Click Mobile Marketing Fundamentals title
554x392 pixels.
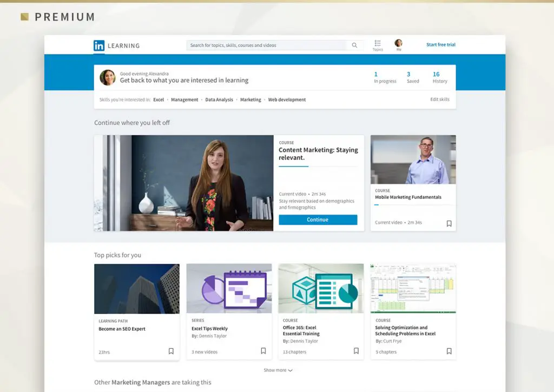(408, 197)
